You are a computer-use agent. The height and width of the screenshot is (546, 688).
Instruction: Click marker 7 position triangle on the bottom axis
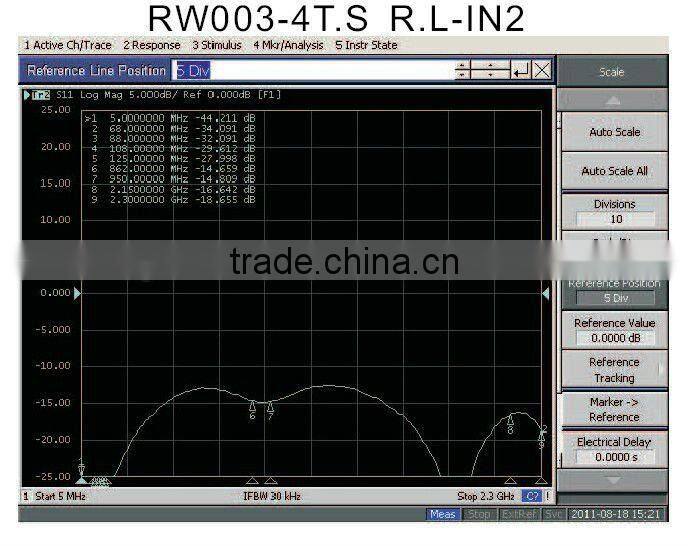(x=270, y=480)
